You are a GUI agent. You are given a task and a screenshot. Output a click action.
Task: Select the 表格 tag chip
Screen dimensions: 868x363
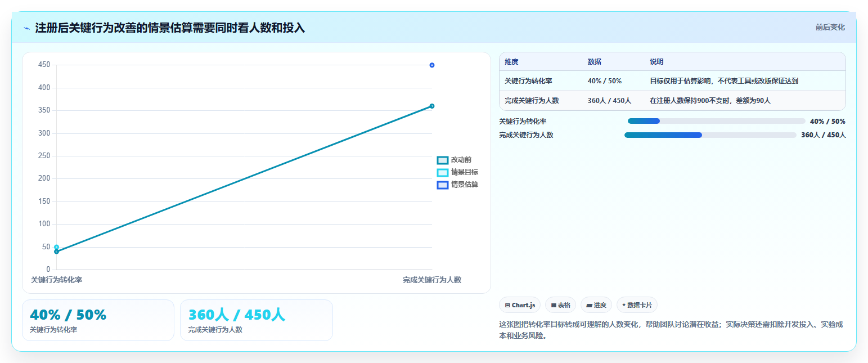click(x=560, y=305)
